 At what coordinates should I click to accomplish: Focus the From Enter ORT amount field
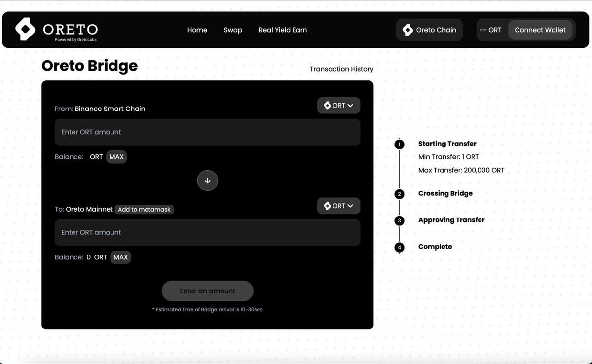[207, 132]
